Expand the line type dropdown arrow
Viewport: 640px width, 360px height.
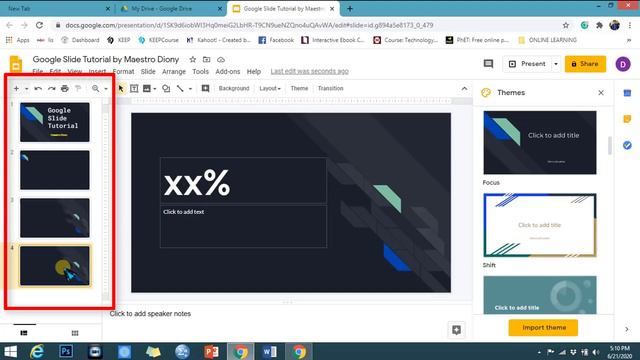(x=190, y=89)
